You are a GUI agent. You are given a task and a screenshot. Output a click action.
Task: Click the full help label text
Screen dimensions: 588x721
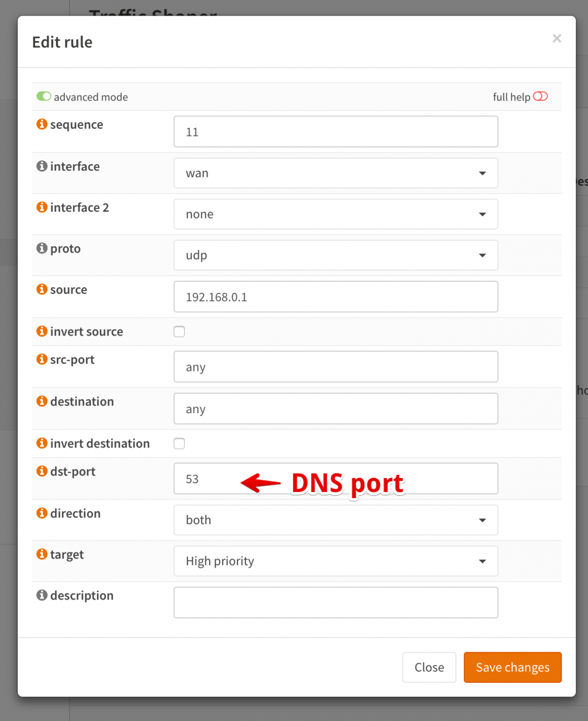coord(511,97)
